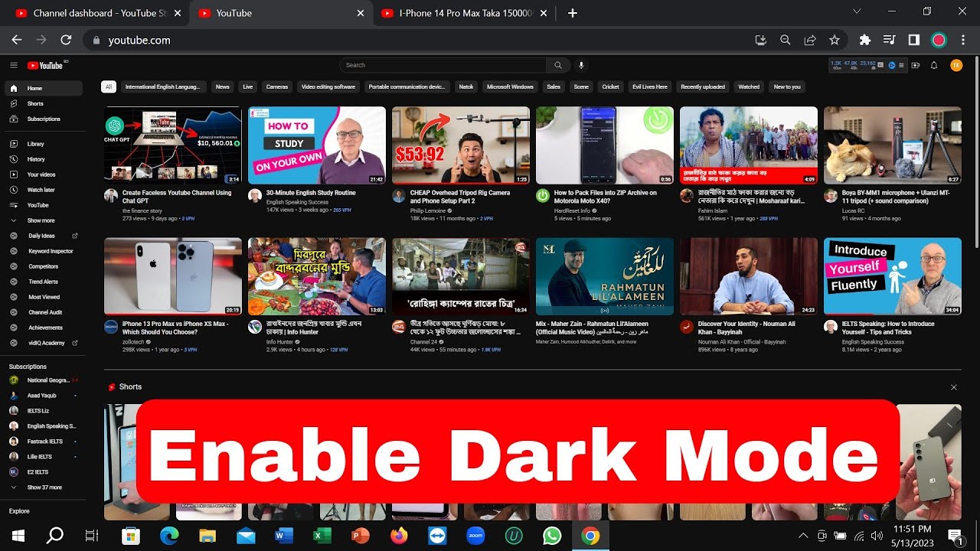Open Chrome media controls icon
Screen dimensions: 980x551
point(889,40)
